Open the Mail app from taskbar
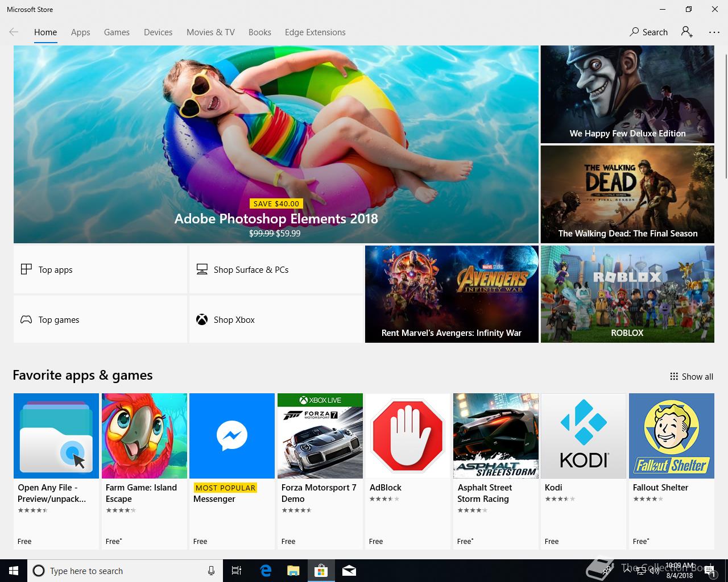The image size is (728, 582). click(x=349, y=571)
